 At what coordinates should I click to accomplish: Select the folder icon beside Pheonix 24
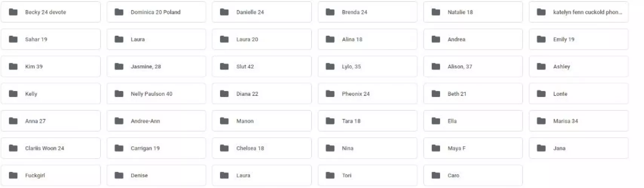click(330, 94)
